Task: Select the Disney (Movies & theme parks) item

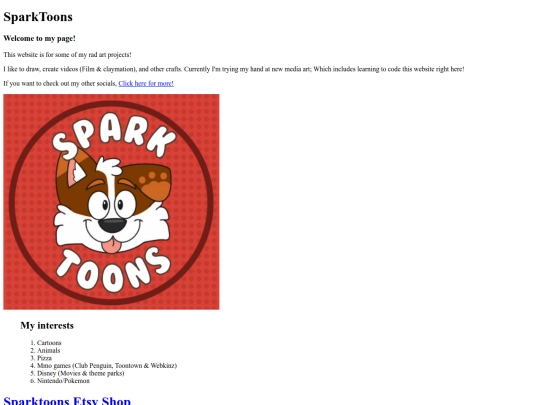Action: click(x=81, y=373)
